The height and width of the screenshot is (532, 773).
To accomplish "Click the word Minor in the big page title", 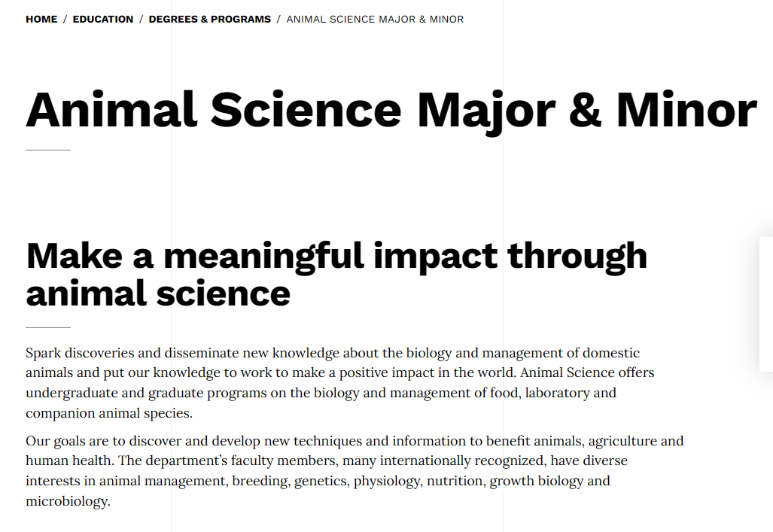I will 686,109.
